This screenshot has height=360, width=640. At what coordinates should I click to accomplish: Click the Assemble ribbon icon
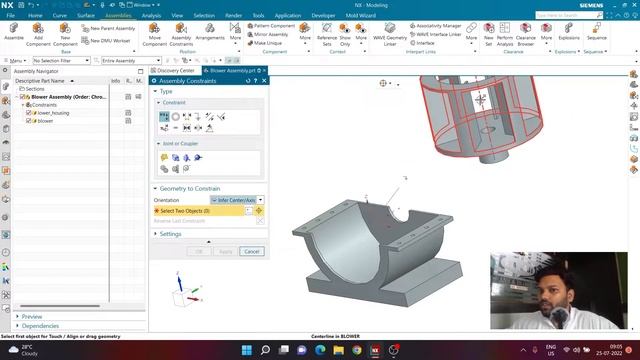(x=14, y=32)
